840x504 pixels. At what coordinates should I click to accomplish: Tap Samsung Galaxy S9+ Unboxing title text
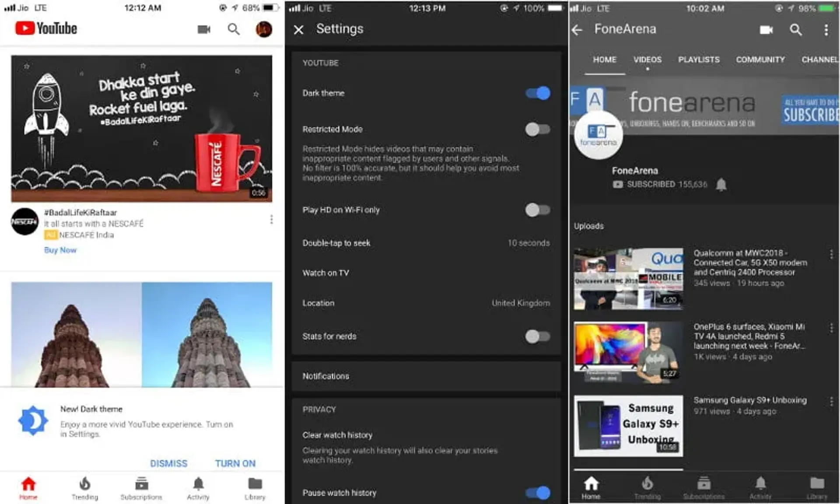tap(750, 400)
